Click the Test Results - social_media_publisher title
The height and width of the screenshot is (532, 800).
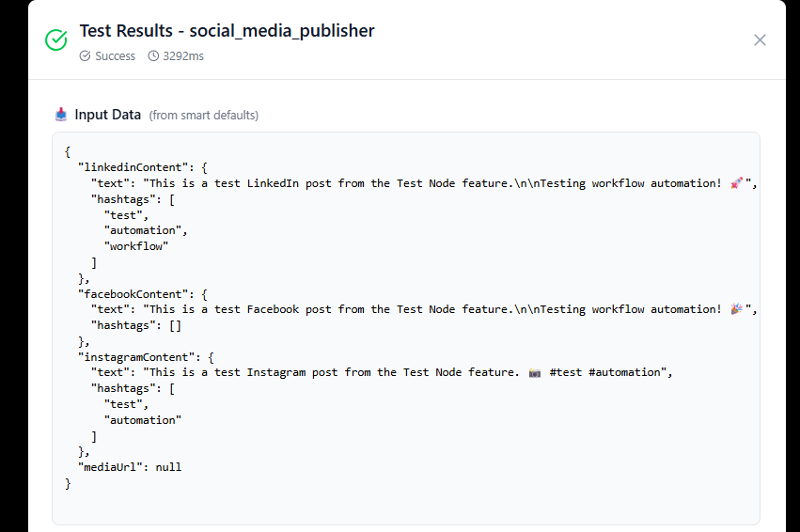click(x=227, y=31)
